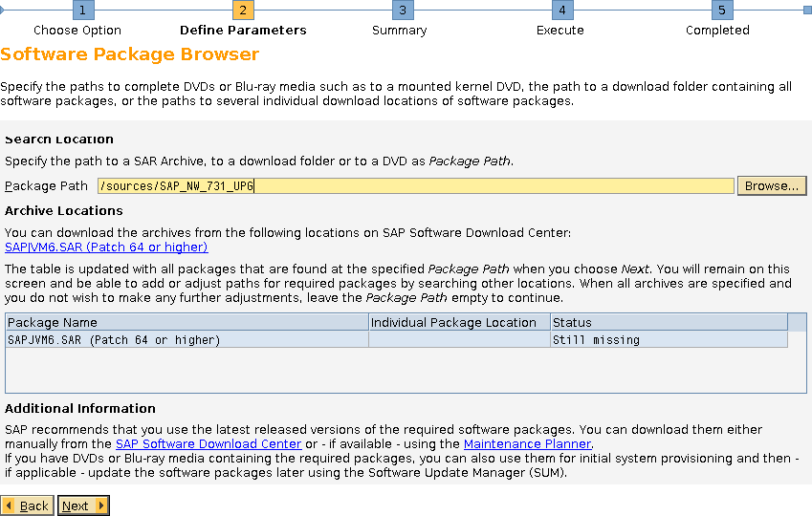The width and height of the screenshot is (812, 516).
Task: Click the 'Software Package Browser' title
Action: click(x=129, y=54)
